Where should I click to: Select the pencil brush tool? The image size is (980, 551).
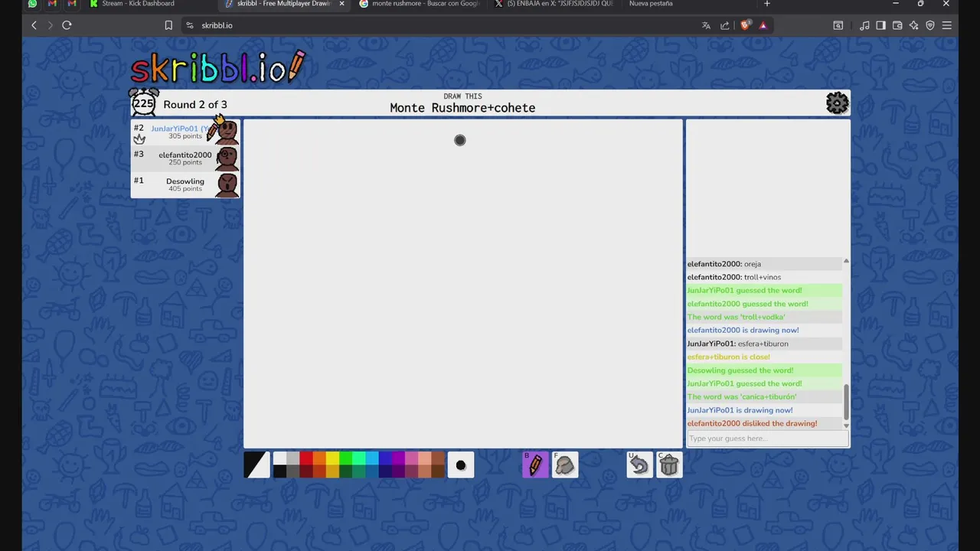[x=535, y=465]
